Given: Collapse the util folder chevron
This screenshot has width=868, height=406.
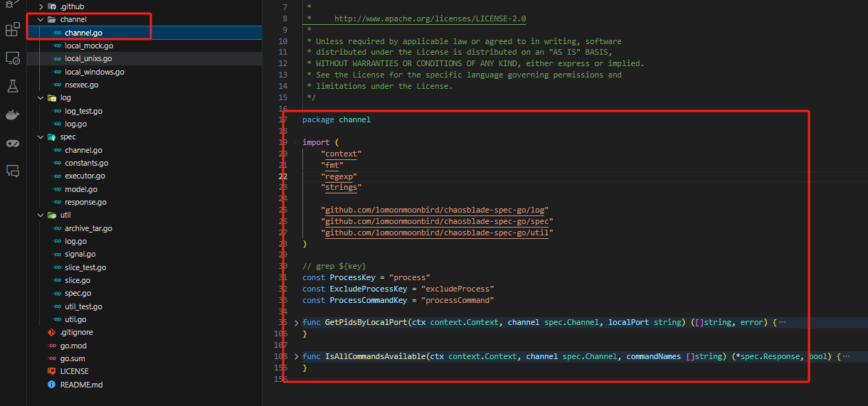Looking at the screenshot, I should point(41,215).
